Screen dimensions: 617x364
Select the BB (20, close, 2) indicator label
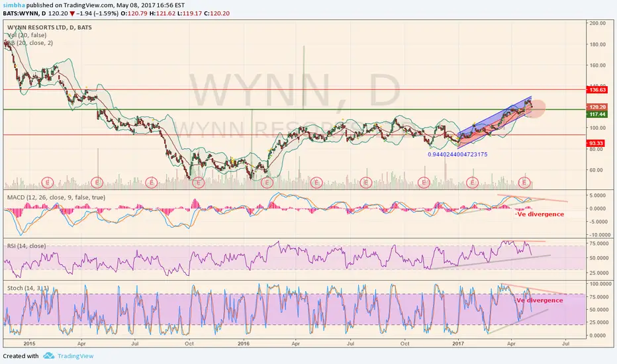click(x=30, y=43)
